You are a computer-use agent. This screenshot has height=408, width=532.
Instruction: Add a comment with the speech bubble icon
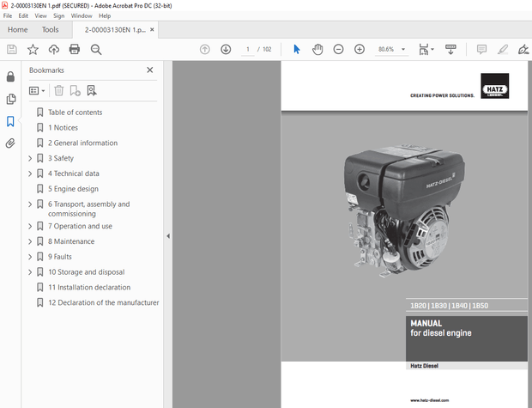481,50
